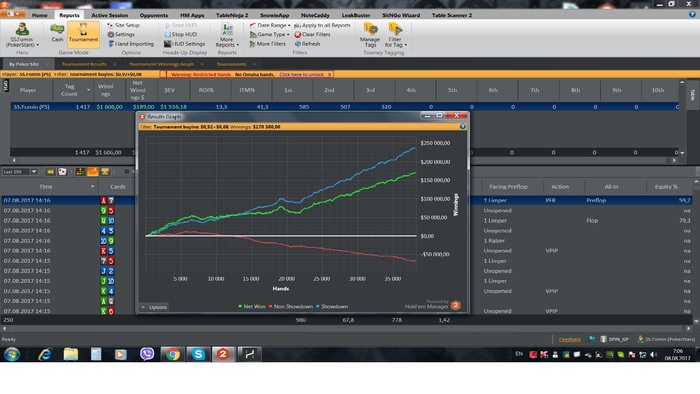Viewport: 700px width, 394px height.
Task: Open the Last 250 hands dropdown
Action: 34,171
